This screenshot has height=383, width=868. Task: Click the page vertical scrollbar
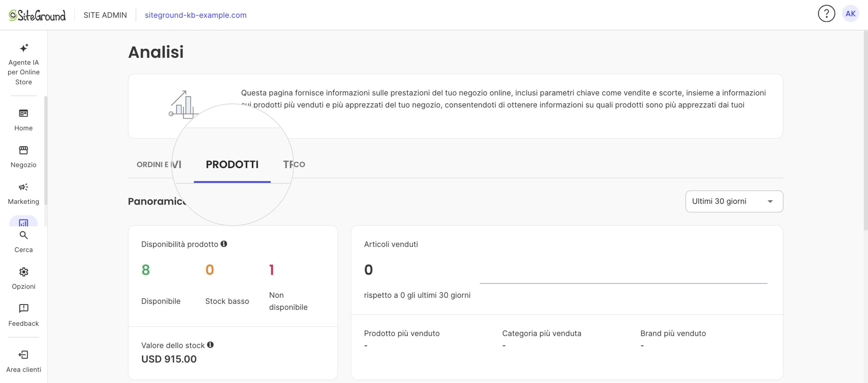click(865, 130)
